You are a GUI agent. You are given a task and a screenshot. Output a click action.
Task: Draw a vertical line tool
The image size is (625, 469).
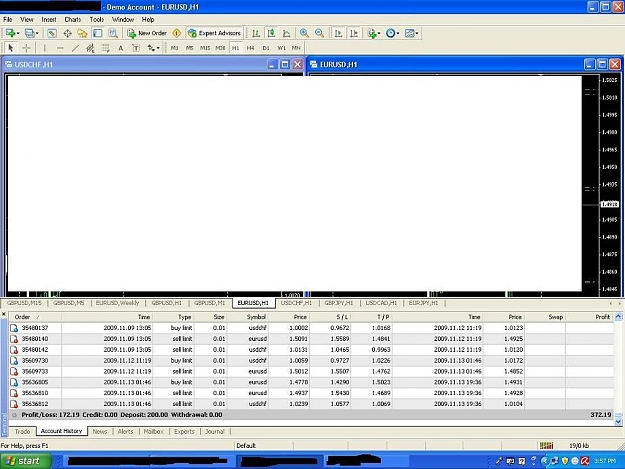point(44,48)
